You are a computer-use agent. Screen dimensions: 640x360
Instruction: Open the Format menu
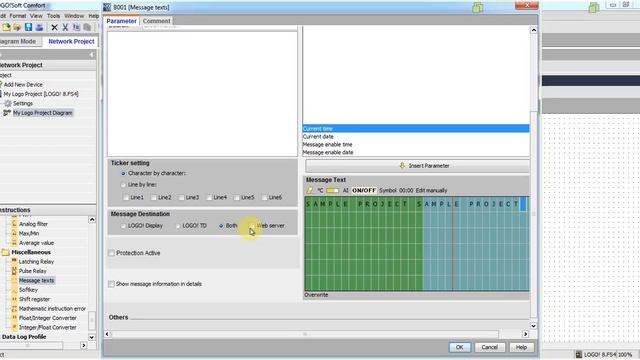[x=18, y=16]
